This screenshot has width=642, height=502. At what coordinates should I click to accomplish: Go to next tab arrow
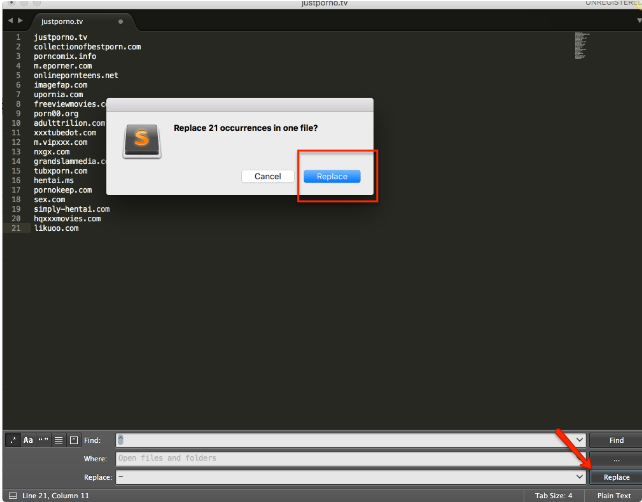click(x=20, y=20)
